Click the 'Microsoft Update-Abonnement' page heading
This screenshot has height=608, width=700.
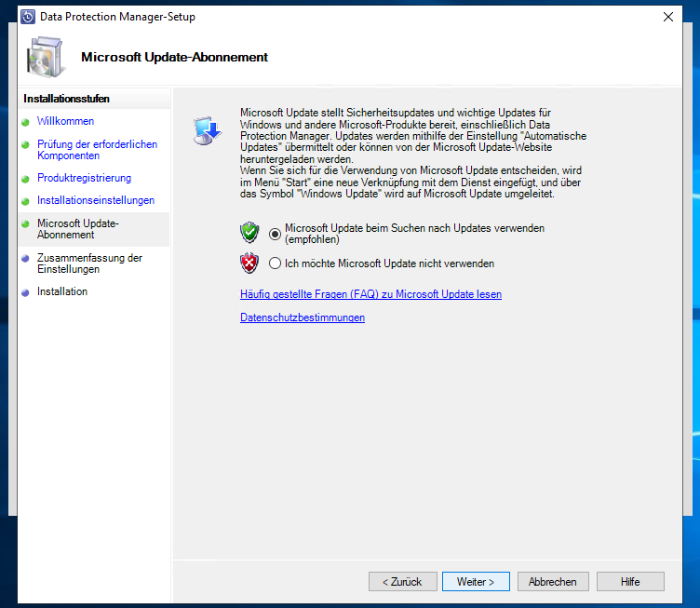tap(175, 57)
